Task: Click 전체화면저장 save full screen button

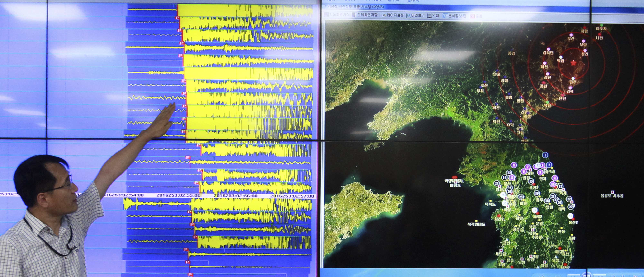Action: click(365, 15)
